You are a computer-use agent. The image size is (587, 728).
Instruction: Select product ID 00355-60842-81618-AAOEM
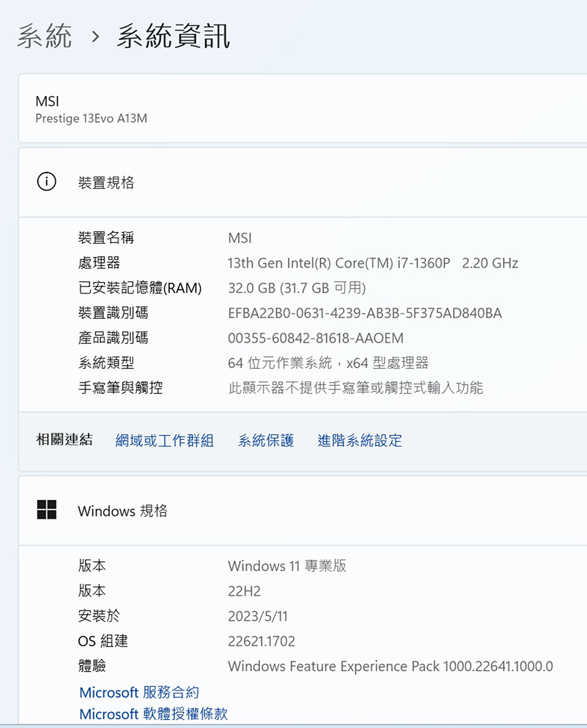(316, 338)
